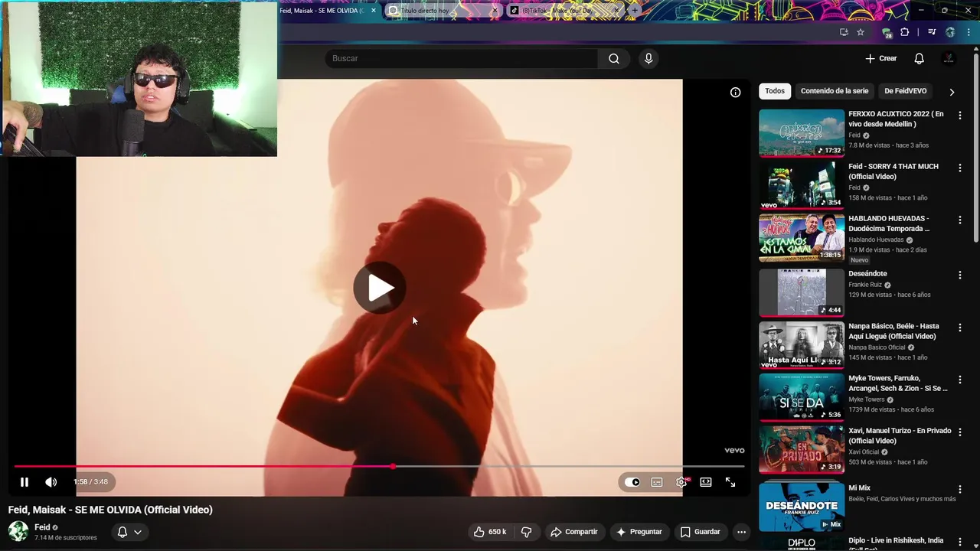Click the voice search microphone icon
Image resolution: width=980 pixels, height=551 pixels.
pyautogui.click(x=648, y=59)
